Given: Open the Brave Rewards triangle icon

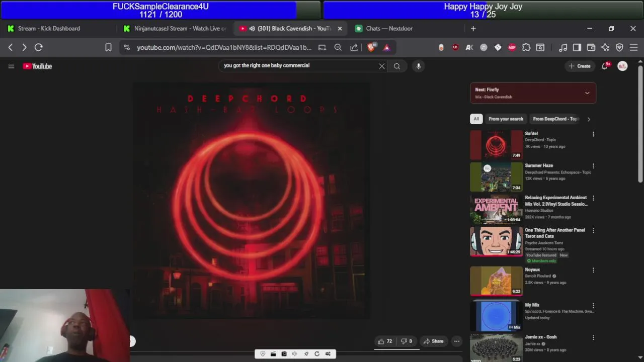Looking at the screenshot, I should (x=387, y=47).
